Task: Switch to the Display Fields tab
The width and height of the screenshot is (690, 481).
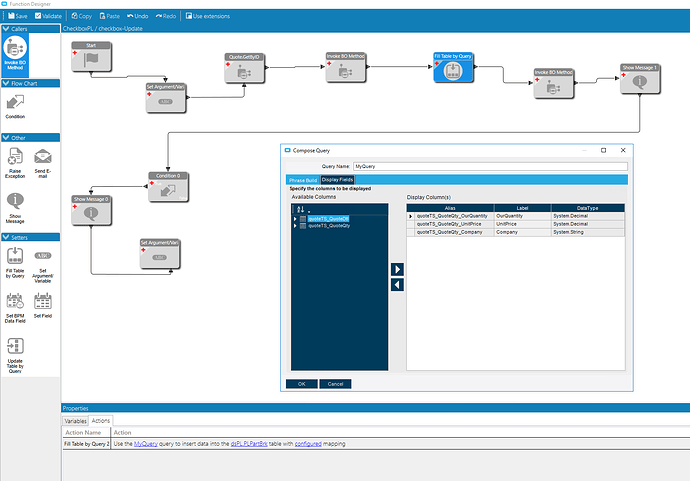Action: click(x=337, y=180)
